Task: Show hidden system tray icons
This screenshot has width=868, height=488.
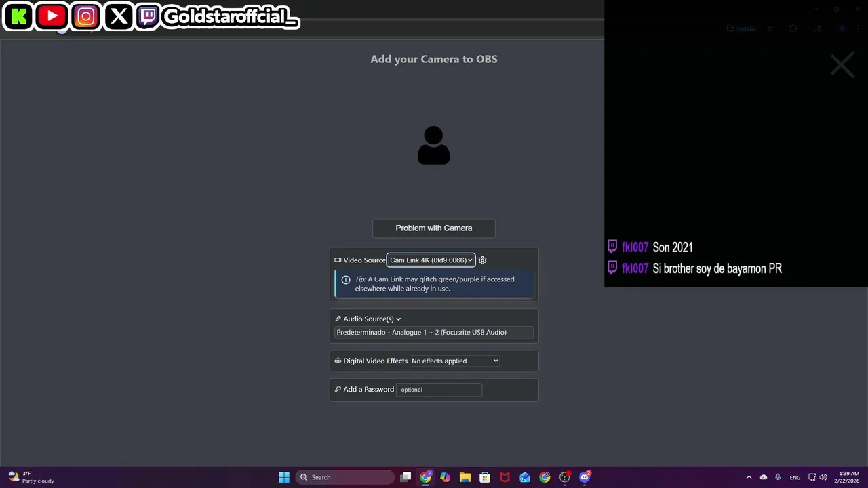Action: (749, 477)
